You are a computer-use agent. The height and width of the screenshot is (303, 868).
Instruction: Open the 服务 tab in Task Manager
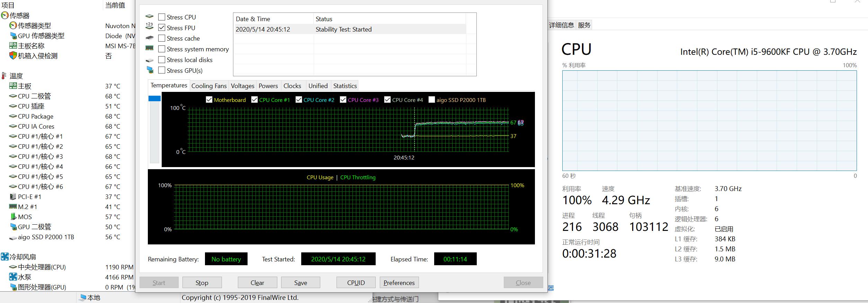point(584,25)
